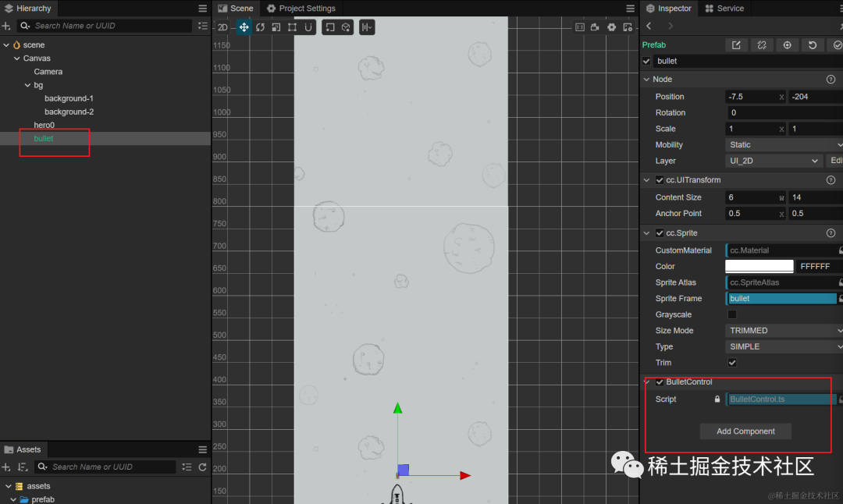Select the Assets panel tab
This screenshot has width=843, height=504.
pyautogui.click(x=23, y=449)
